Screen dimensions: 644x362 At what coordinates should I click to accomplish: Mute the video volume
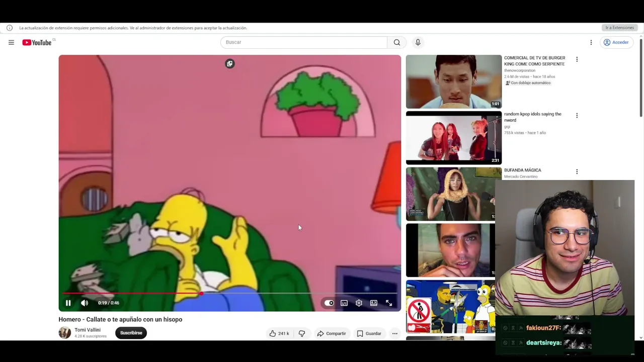(x=85, y=303)
